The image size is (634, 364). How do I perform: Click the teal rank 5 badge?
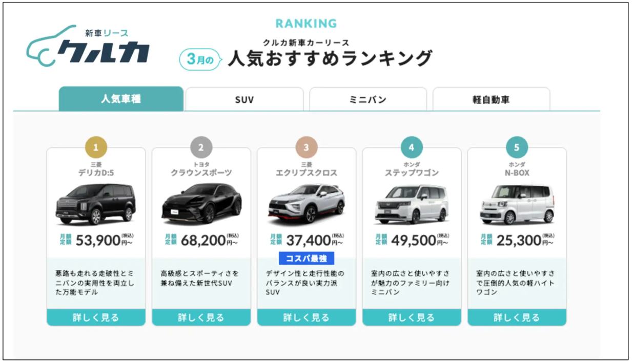[517, 148]
